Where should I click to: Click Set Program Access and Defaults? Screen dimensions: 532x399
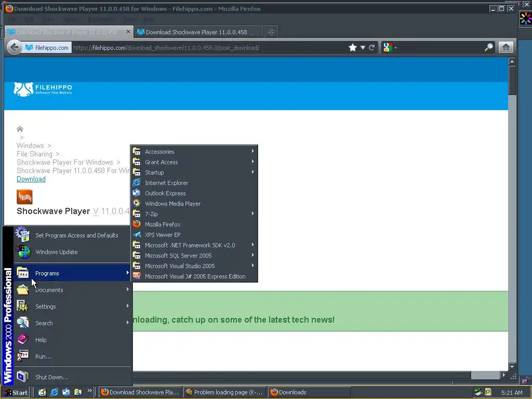73,235
